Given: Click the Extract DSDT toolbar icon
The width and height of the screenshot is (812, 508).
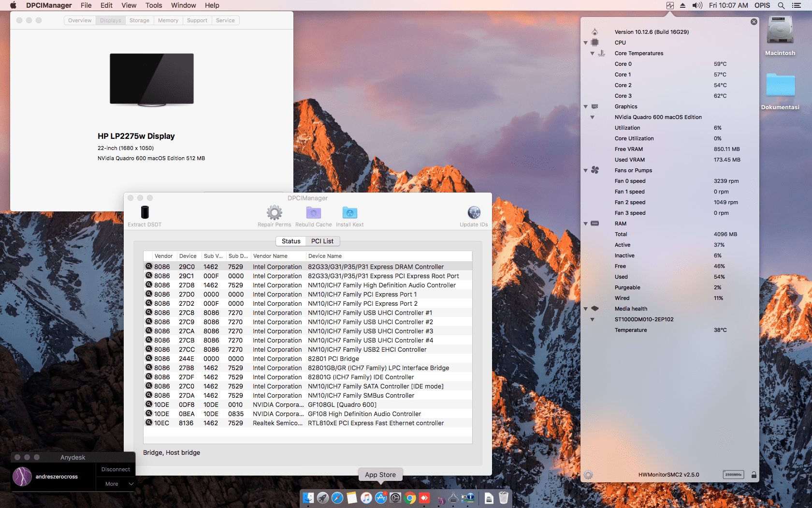Looking at the screenshot, I should point(144,213).
